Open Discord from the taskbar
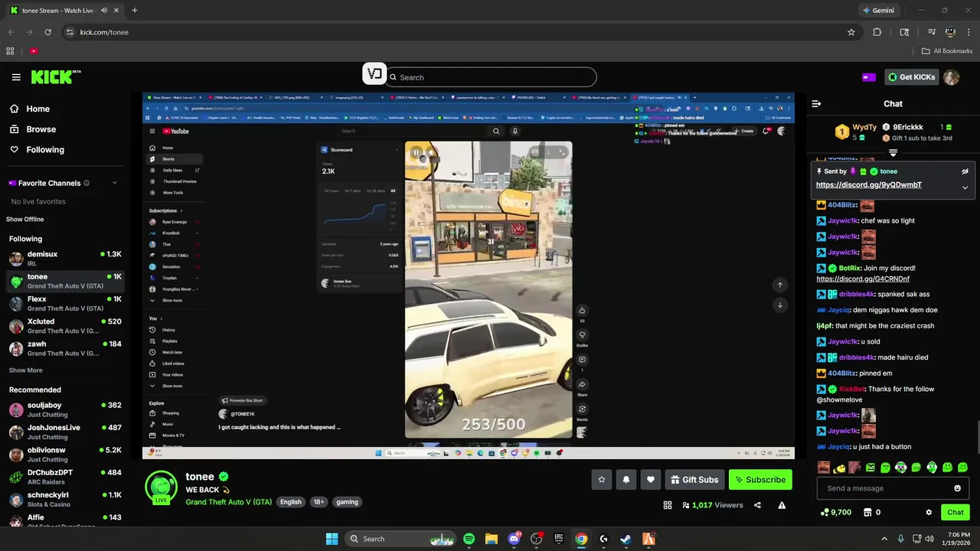Screen dimensions: 980x551 click(514, 539)
